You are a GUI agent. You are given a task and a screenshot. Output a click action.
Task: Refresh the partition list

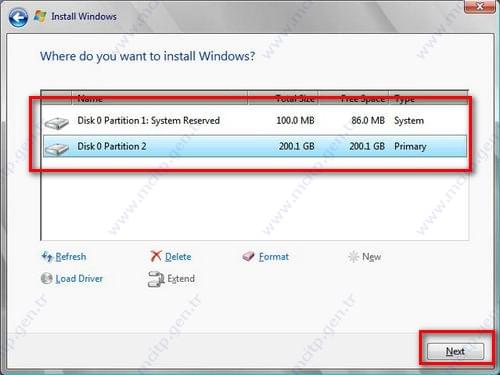[x=71, y=257]
